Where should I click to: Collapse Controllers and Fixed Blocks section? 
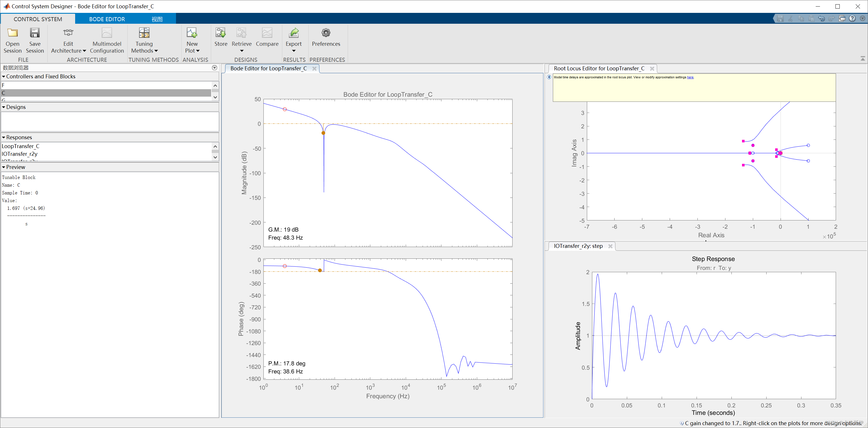(4, 77)
